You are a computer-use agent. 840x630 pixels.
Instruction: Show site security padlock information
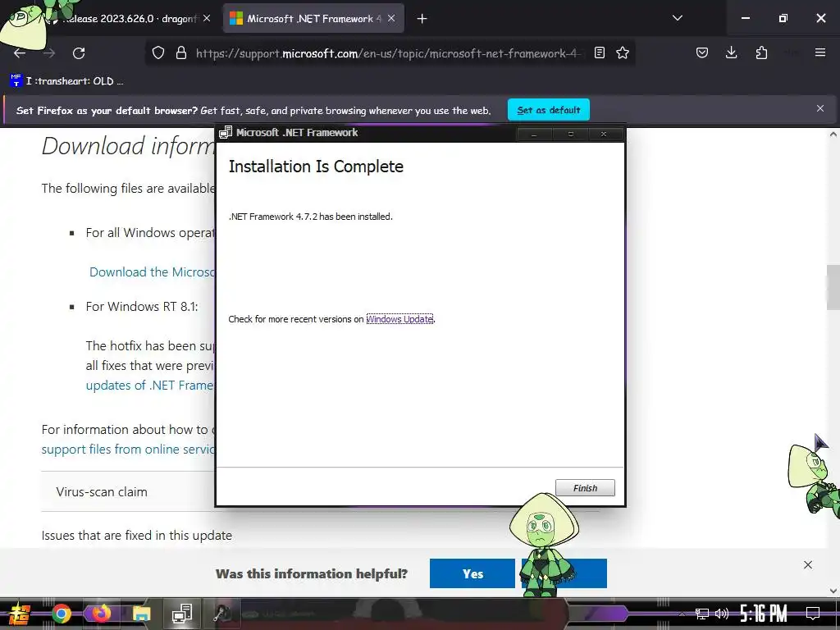pos(181,53)
